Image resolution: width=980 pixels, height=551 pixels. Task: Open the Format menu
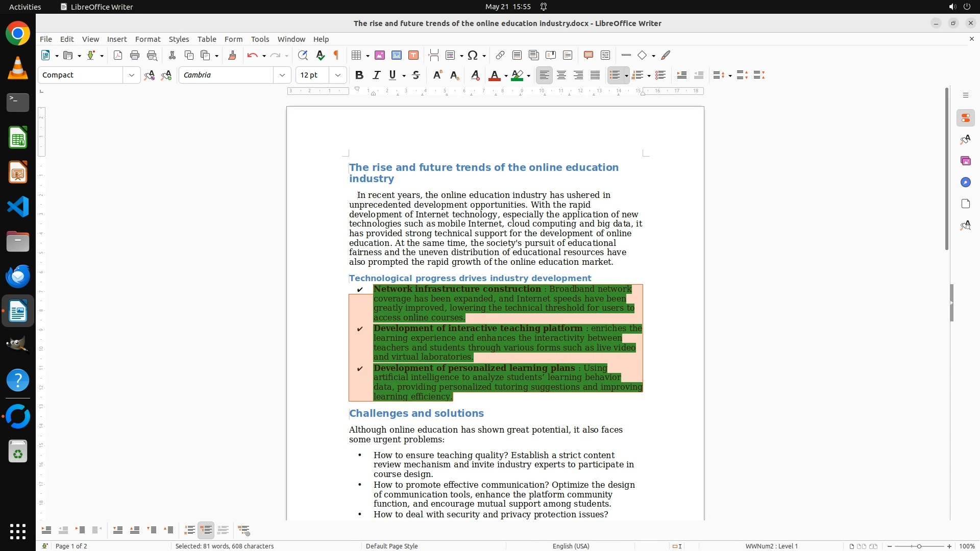click(x=148, y=39)
